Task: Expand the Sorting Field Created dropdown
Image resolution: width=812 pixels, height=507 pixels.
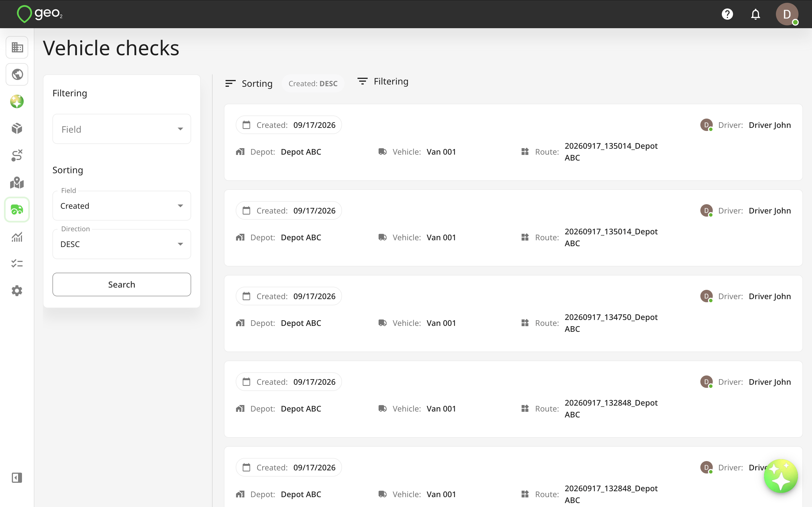Action: [x=122, y=206]
